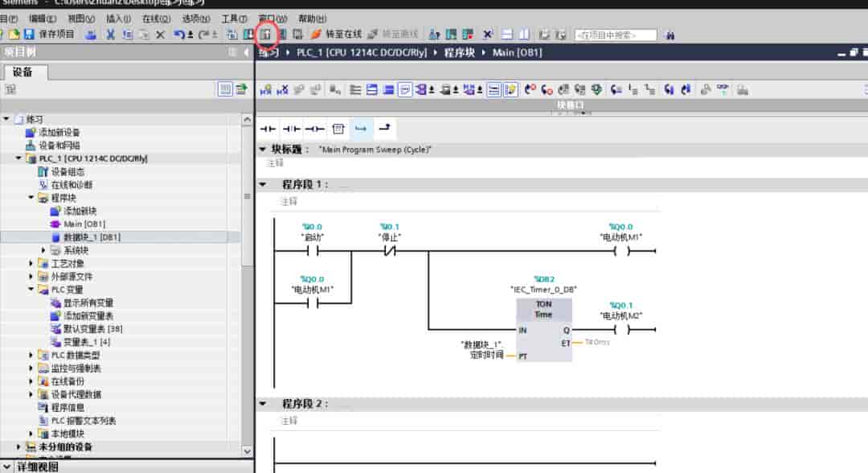Open the Edit (编辑) menu
Viewport: 868px width, 473px height.
coord(43,19)
